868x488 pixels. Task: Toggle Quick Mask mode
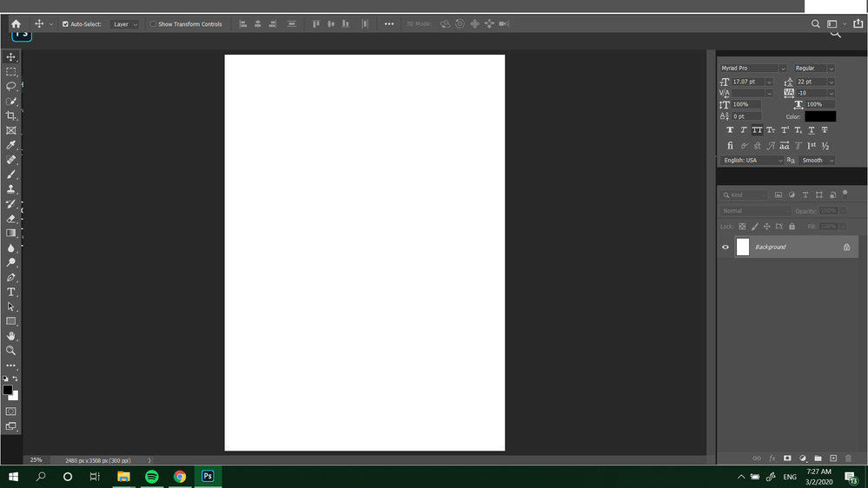tap(11, 412)
